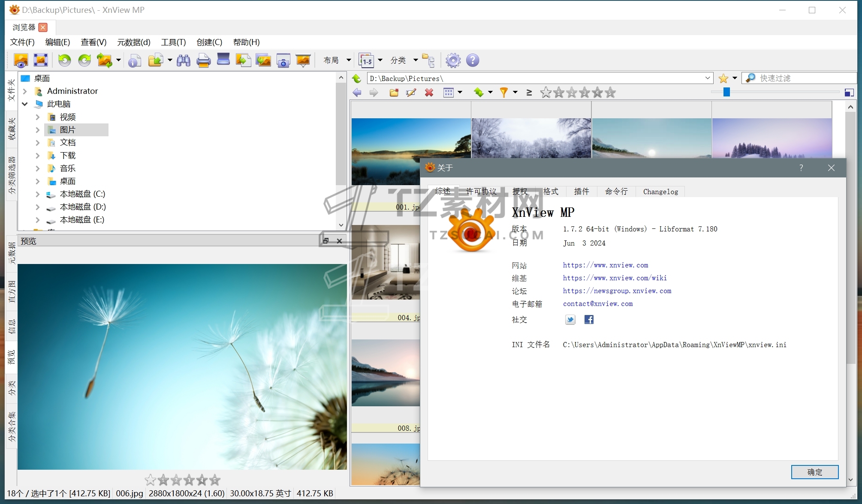This screenshot has height=504, width=862.
Task: Go up one folder with green arrow
Action: click(x=357, y=78)
